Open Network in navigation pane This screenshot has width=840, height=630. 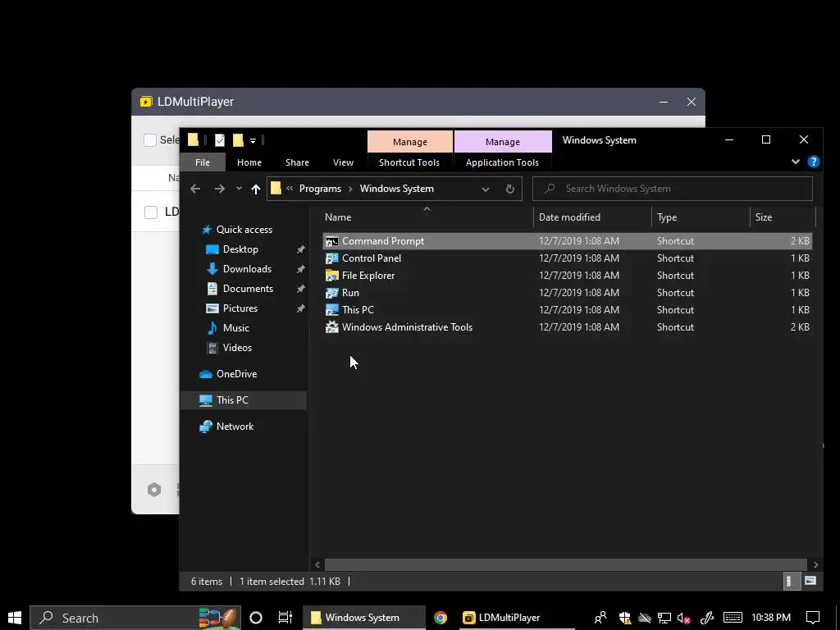[x=235, y=427]
